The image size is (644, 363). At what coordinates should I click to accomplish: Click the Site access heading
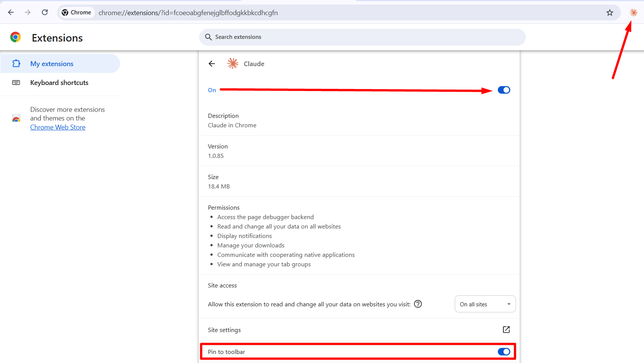pos(222,285)
